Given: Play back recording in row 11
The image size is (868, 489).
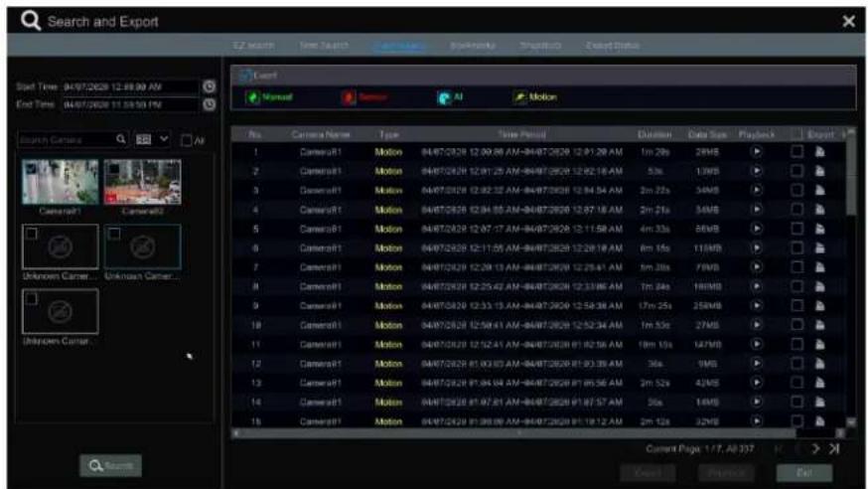Looking at the screenshot, I should [x=756, y=345].
